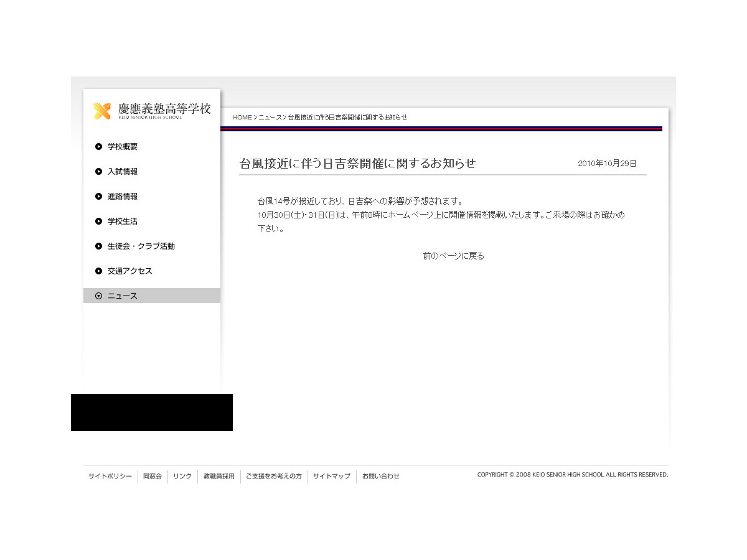Click bullet icon beside 生徒会・クラブ活動
The height and width of the screenshot is (560, 747).
pyautogui.click(x=98, y=246)
